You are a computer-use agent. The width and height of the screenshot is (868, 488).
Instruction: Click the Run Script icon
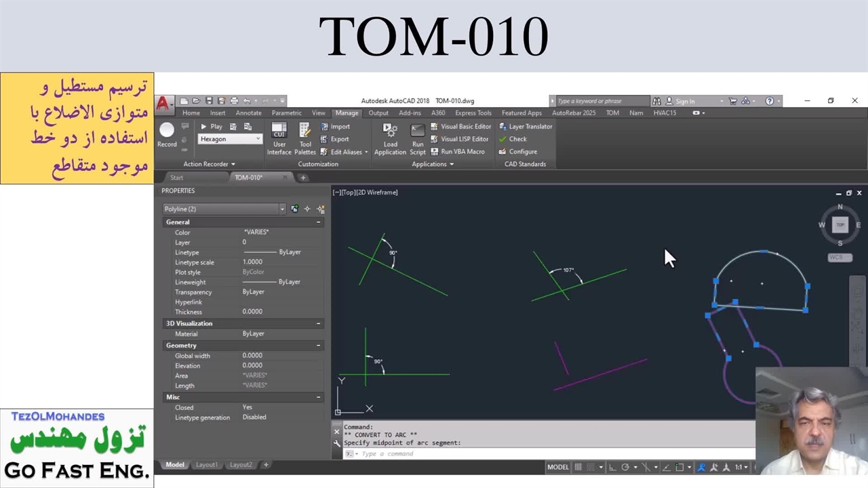418,138
